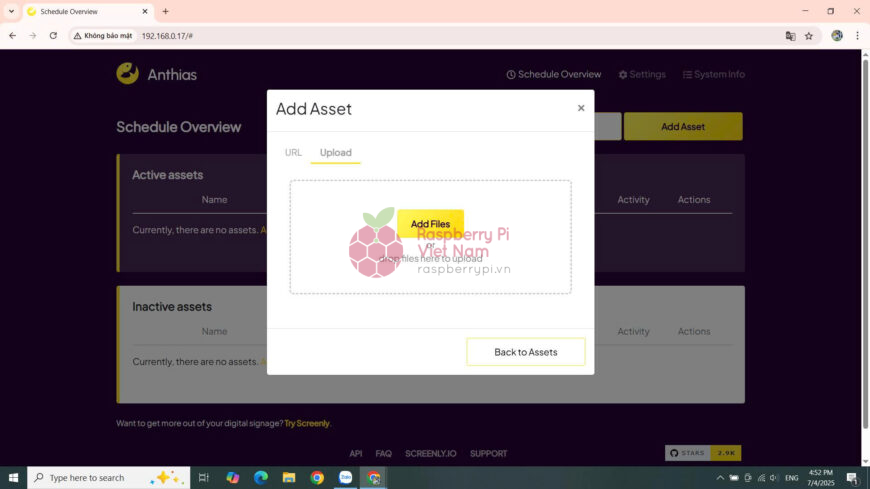This screenshot has height=489, width=870.
Task: Bookmark this page with star icon
Action: (x=809, y=35)
